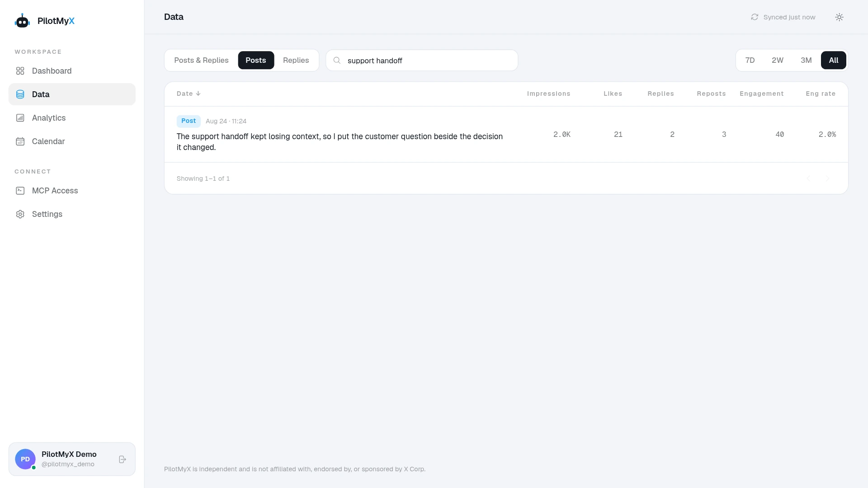The image size is (868, 488).
Task: Click the 2.0K impressions value
Action: 562,135
